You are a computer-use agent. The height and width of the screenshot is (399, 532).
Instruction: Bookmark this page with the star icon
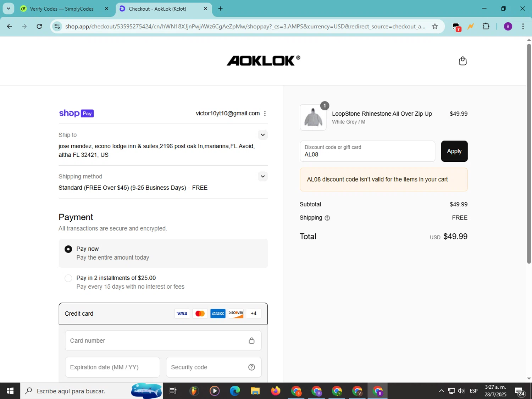point(435,26)
